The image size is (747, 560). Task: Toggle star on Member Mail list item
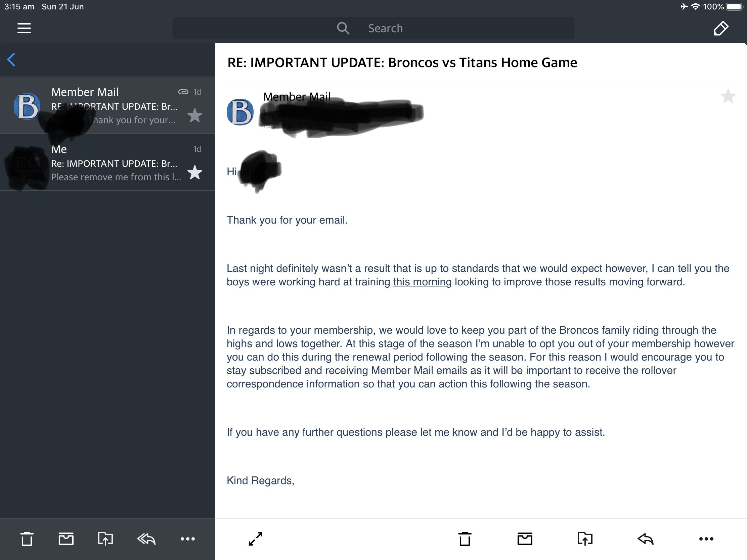click(x=195, y=115)
